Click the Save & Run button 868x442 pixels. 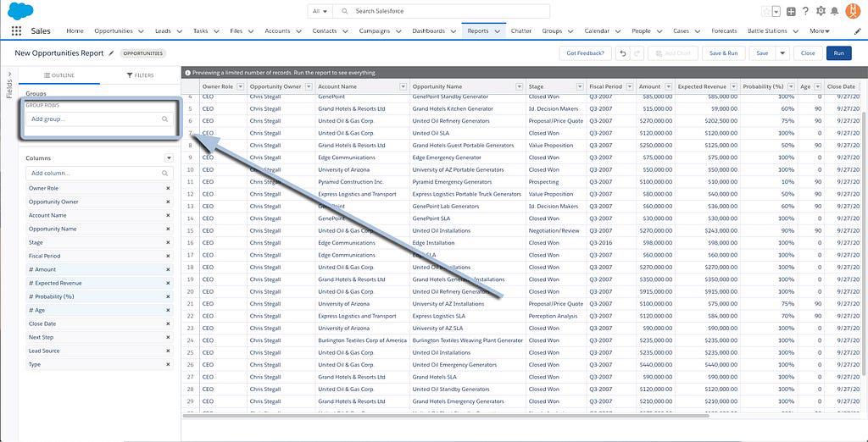pos(723,53)
